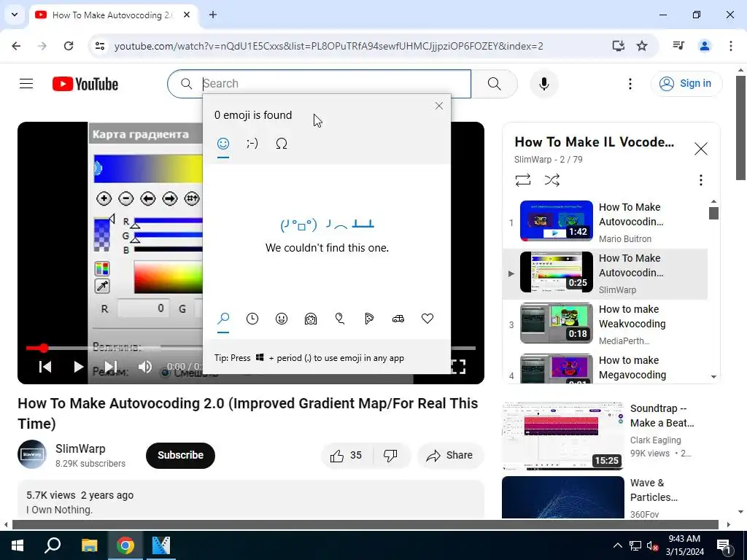747x560 pixels.
Task: Go back in browser history
Action: 16,46
